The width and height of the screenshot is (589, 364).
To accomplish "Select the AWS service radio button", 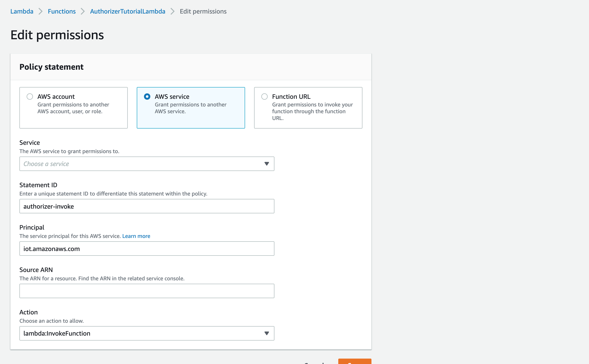I will point(147,97).
